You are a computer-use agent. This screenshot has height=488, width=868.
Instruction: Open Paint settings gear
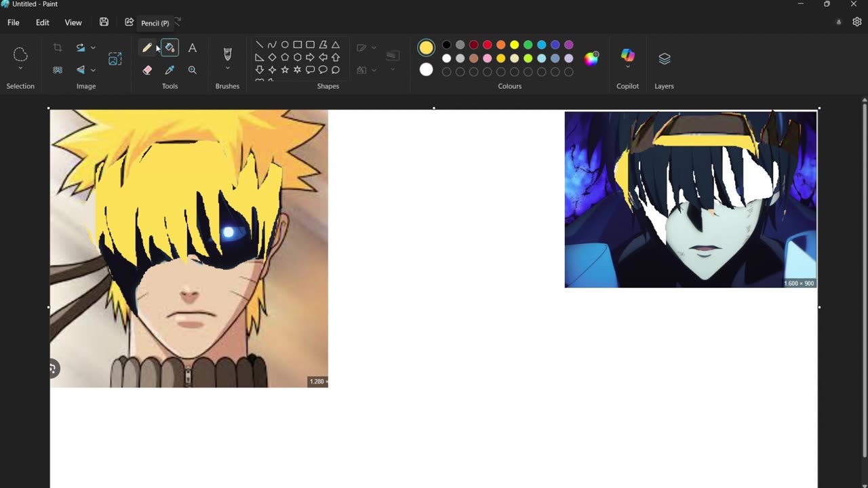point(857,22)
